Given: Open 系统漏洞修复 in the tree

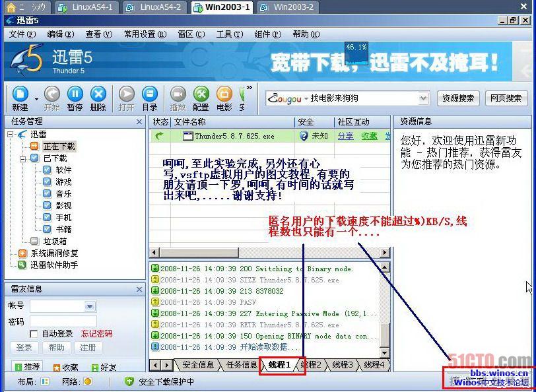Looking at the screenshot, I should [x=54, y=253].
